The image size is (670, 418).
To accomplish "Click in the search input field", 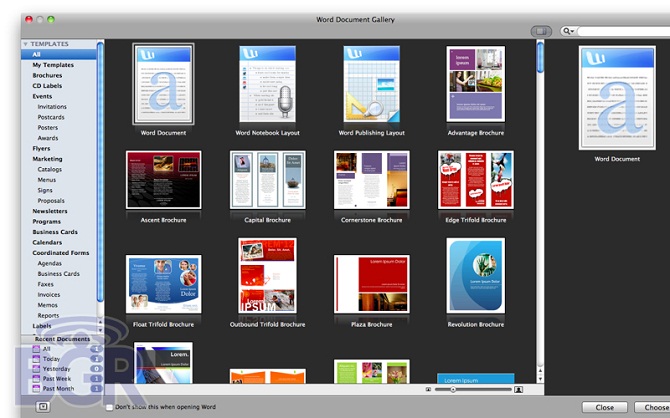I will pyautogui.click(x=623, y=31).
